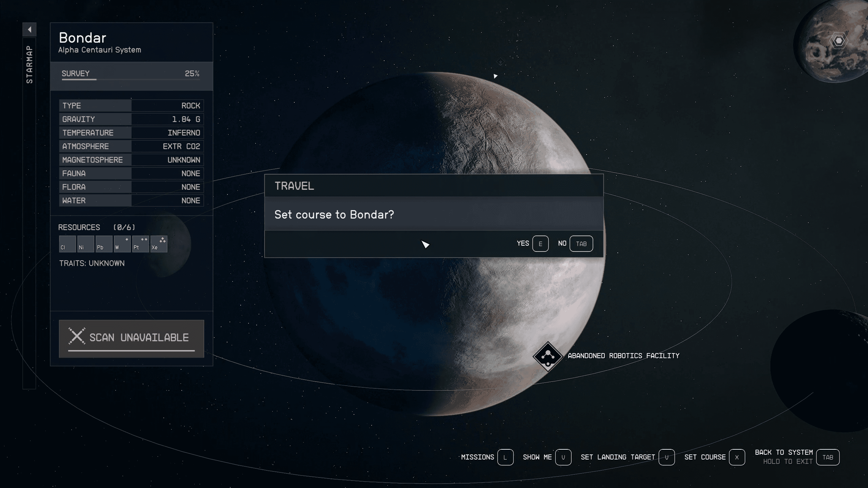
Task: Click the GRAVITY 1.84 G row
Action: tap(132, 119)
